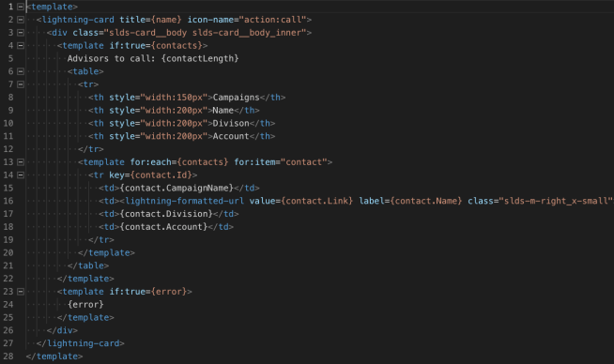614x364 pixels.
Task: Click the "slds-m-right_x-small" class string
Action: coord(556,201)
